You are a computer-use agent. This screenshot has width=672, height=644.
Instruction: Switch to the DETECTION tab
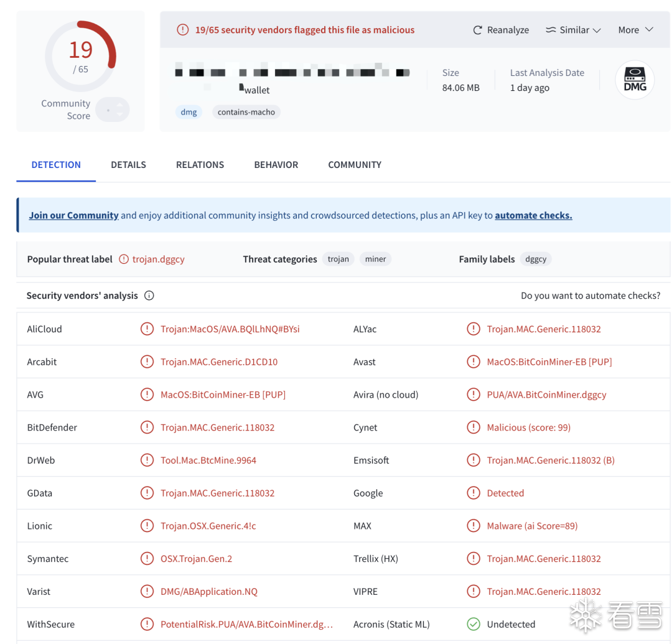tap(56, 165)
